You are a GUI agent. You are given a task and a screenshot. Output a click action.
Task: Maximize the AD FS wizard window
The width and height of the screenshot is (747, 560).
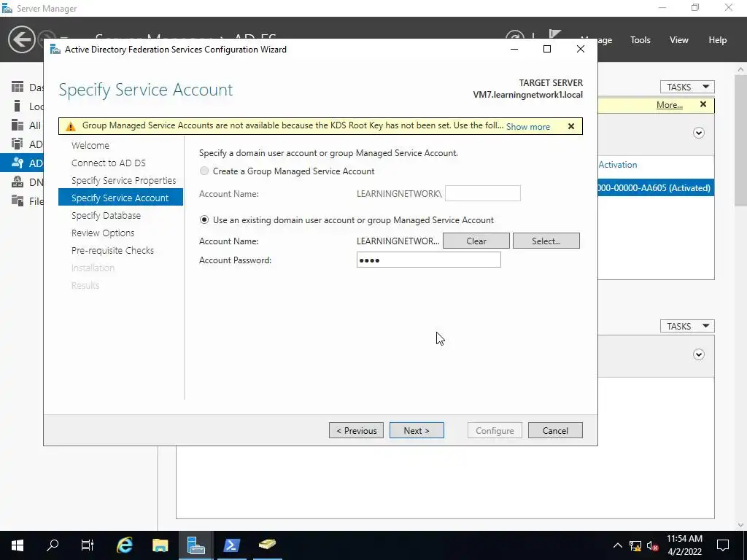tap(547, 49)
